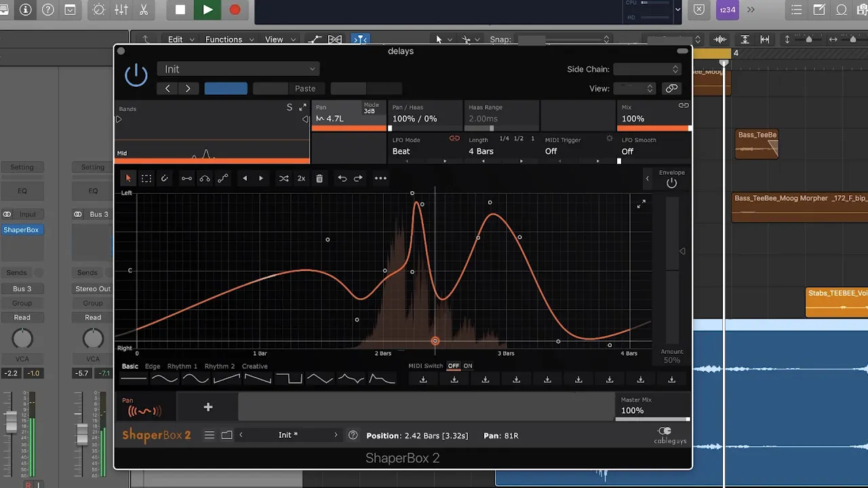Screen dimensions: 868x488
Task: Open the ShaperBox hamburger menu
Action: [x=210, y=435]
